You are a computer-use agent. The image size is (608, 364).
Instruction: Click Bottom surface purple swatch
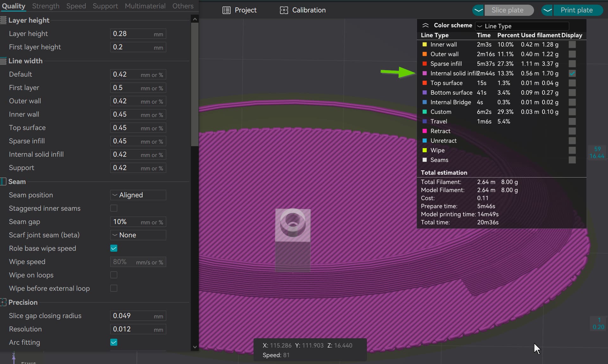(x=425, y=93)
